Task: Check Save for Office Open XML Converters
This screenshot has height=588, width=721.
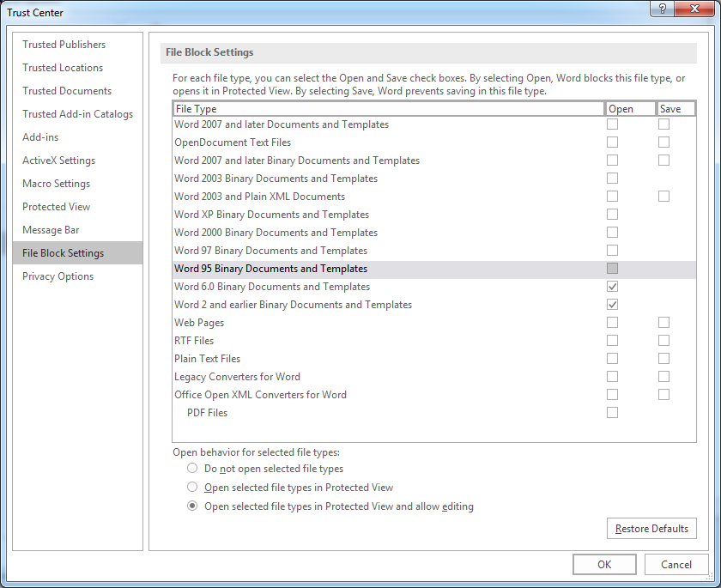Action: click(663, 395)
